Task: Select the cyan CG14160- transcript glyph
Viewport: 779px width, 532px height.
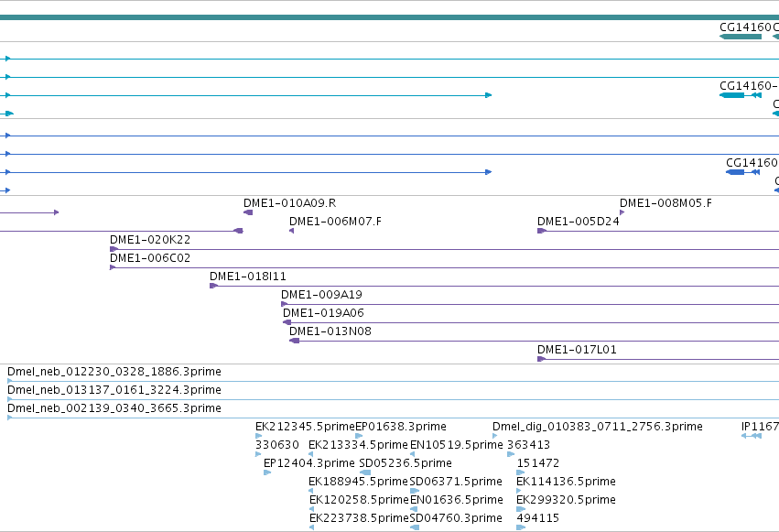Action: (741, 95)
